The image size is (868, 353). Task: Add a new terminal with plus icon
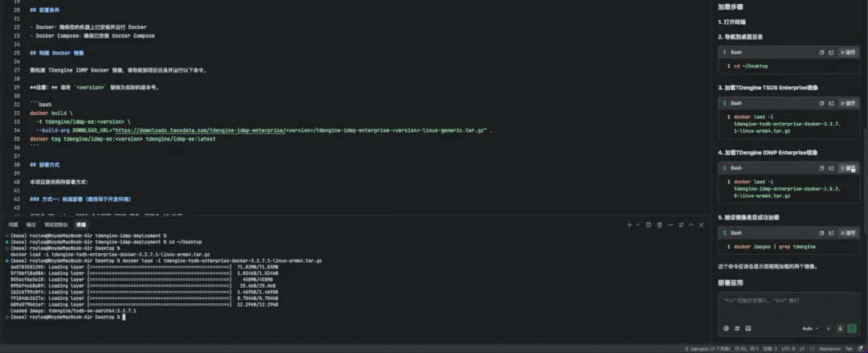pyautogui.click(x=629, y=225)
